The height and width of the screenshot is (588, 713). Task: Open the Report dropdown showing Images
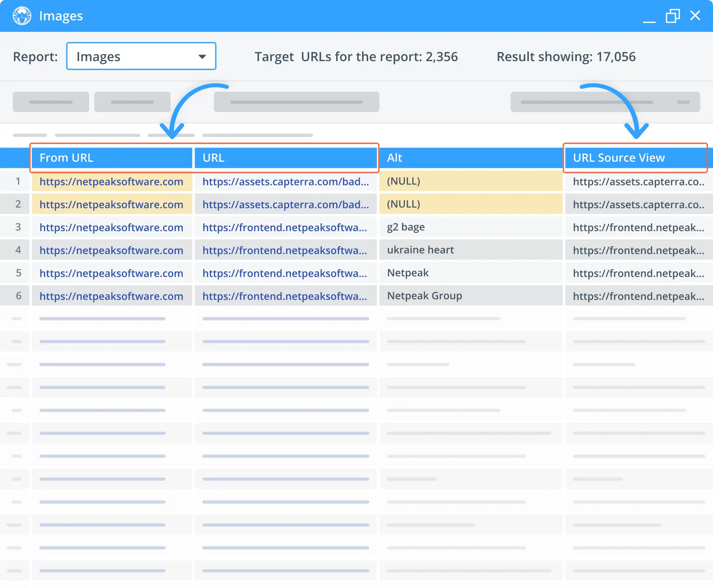pyautogui.click(x=141, y=56)
